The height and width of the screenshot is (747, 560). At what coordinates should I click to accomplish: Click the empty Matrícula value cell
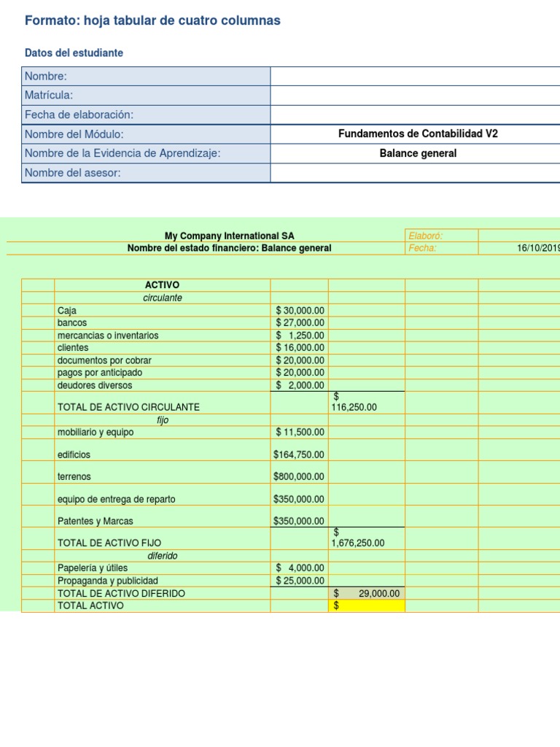click(x=415, y=96)
